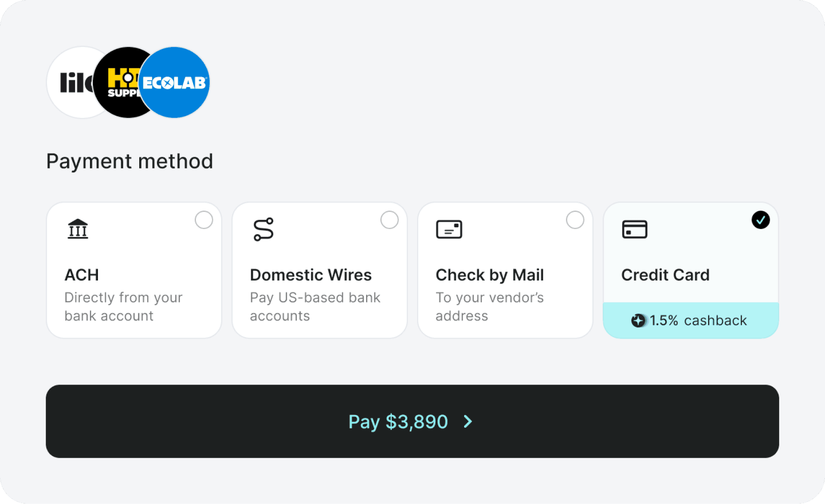The width and height of the screenshot is (825, 504).
Task: Click the cashback star badge icon
Action: [x=638, y=320]
